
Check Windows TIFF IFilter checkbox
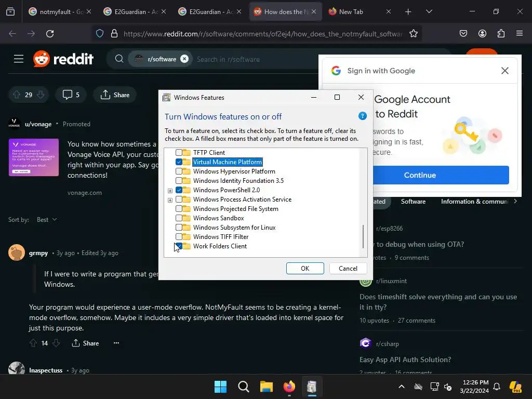179,236
